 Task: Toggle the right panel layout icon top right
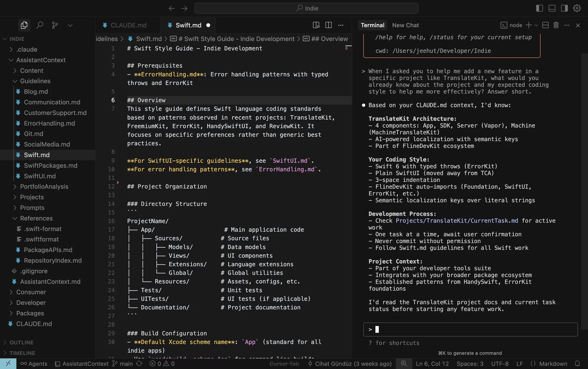564,8
